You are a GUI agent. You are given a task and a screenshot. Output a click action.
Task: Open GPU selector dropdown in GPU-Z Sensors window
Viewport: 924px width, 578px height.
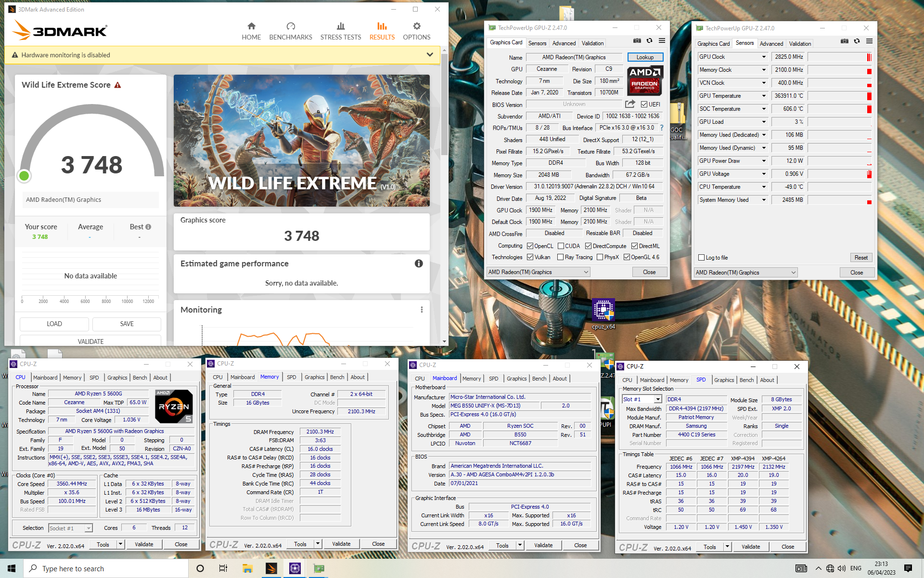tap(746, 273)
